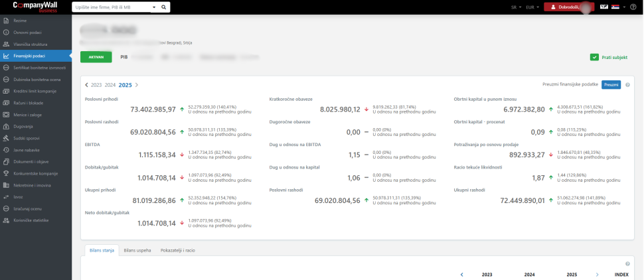Click the Računi i blokade icon
The height and width of the screenshot is (280, 644).
[x=6, y=103]
